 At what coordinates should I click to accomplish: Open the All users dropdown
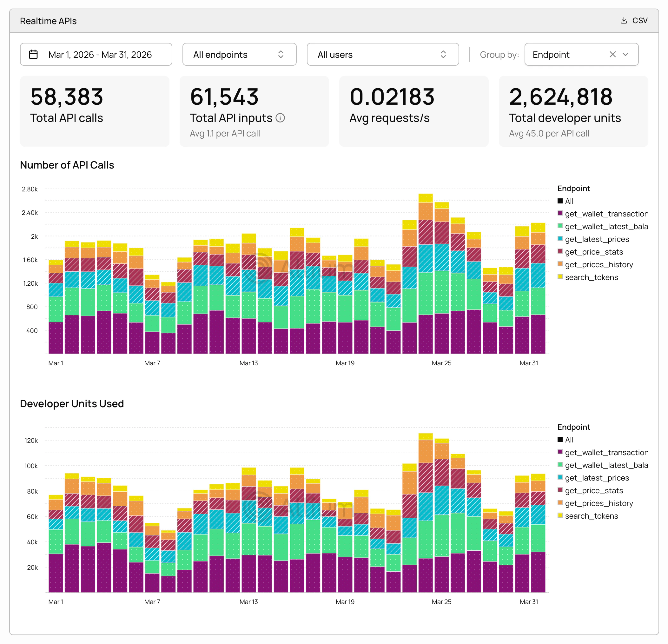[382, 55]
